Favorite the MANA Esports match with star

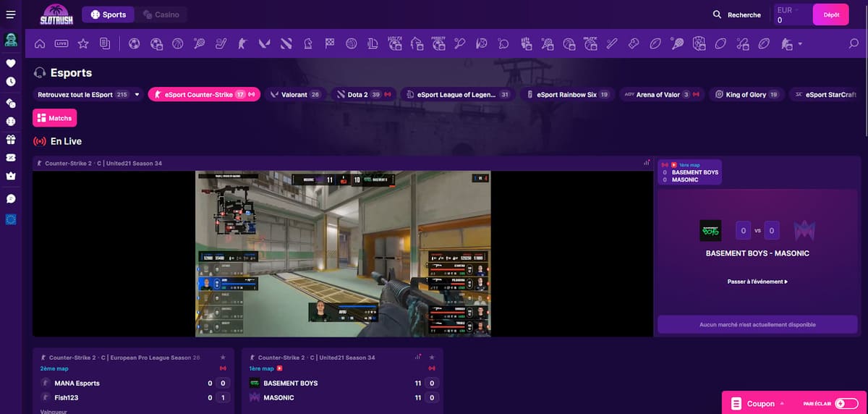[223, 358]
